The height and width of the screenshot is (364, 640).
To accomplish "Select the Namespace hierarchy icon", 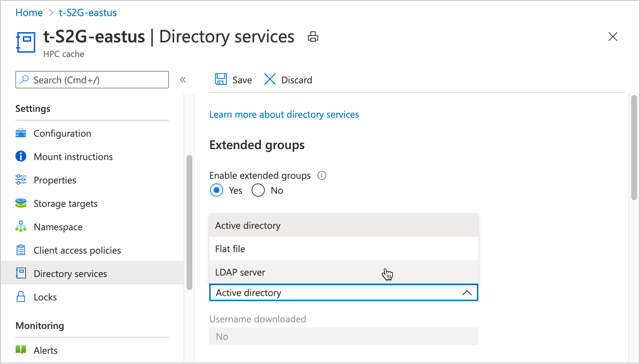I will 21,227.
